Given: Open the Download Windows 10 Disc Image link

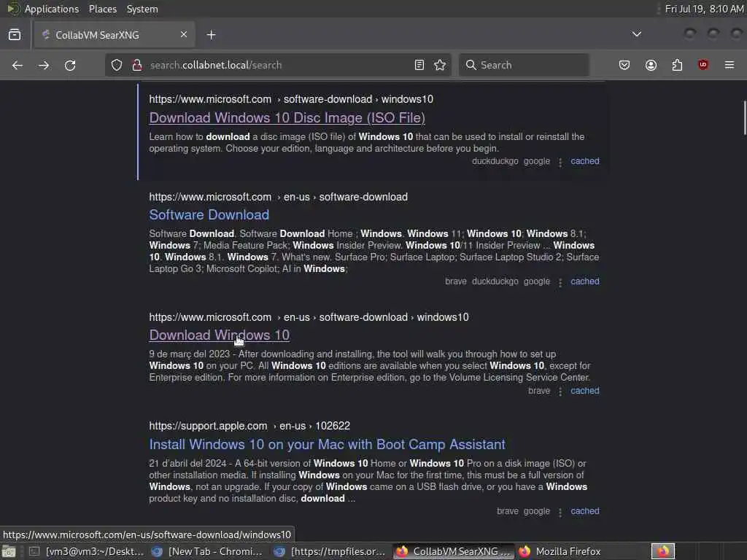Looking at the screenshot, I should coord(287,118).
